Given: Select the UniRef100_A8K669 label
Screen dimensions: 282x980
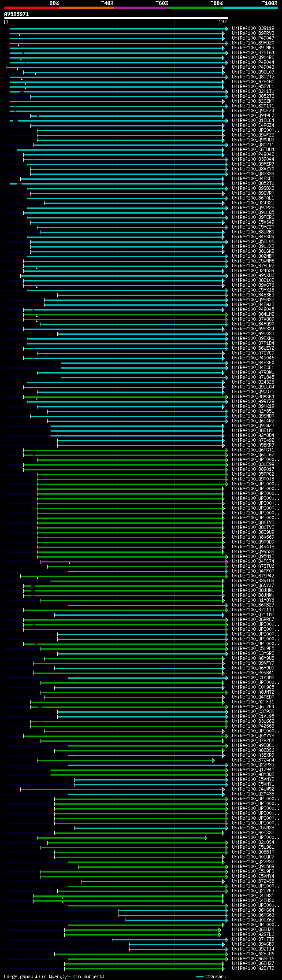Looking at the screenshot, I should pos(253,537).
